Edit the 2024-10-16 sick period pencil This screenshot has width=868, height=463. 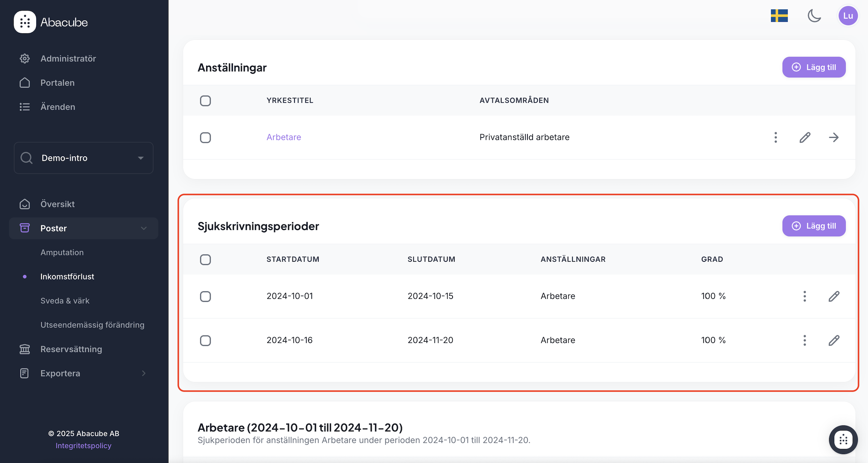click(834, 340)
